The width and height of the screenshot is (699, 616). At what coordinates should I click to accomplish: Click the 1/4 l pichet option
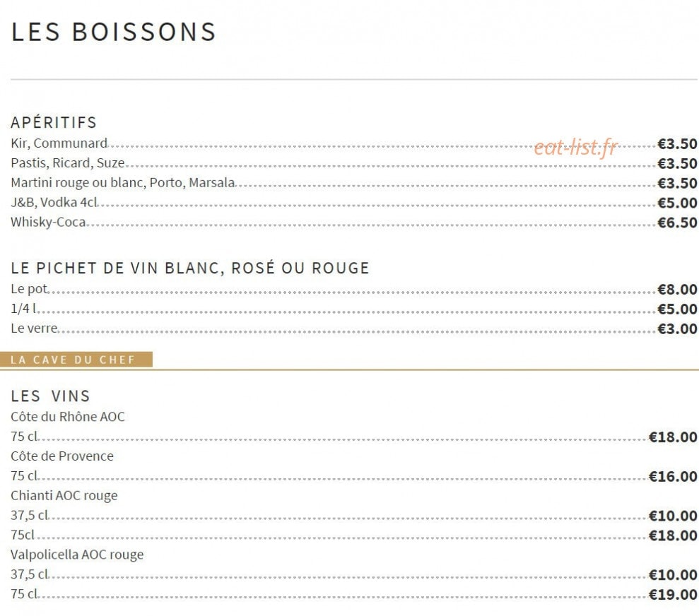(x=23, y=309)
